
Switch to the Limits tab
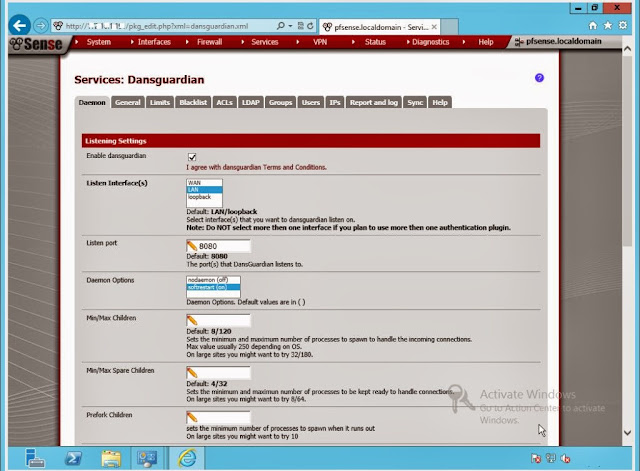(x=160, y=102)
